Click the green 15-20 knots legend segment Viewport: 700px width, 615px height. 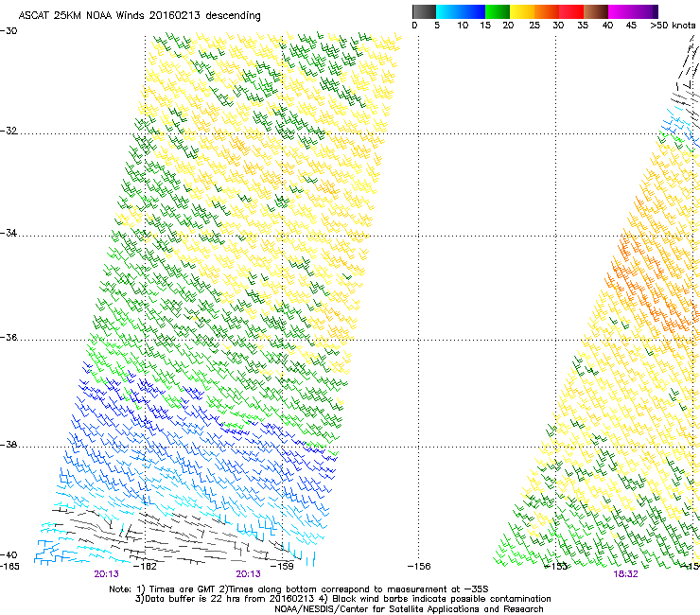498,11
